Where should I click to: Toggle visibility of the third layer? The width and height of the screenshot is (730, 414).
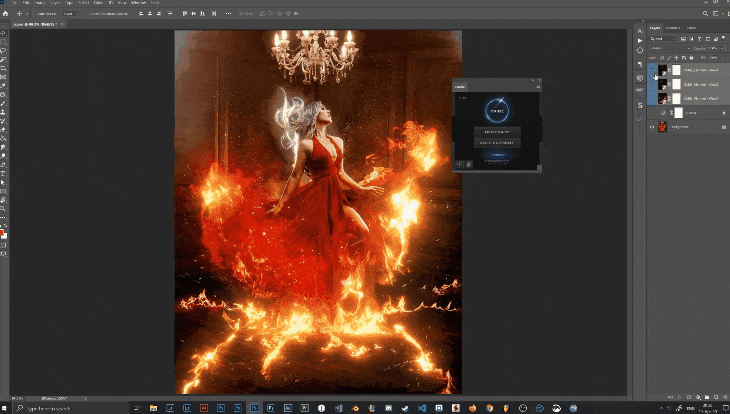(x=652, y=98)
